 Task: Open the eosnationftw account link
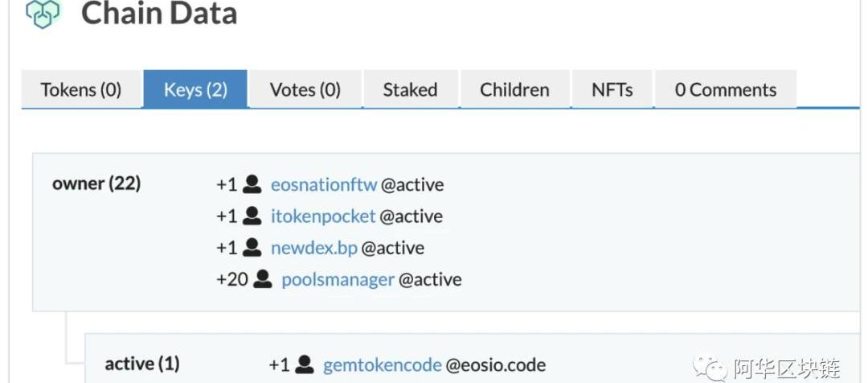323,185
